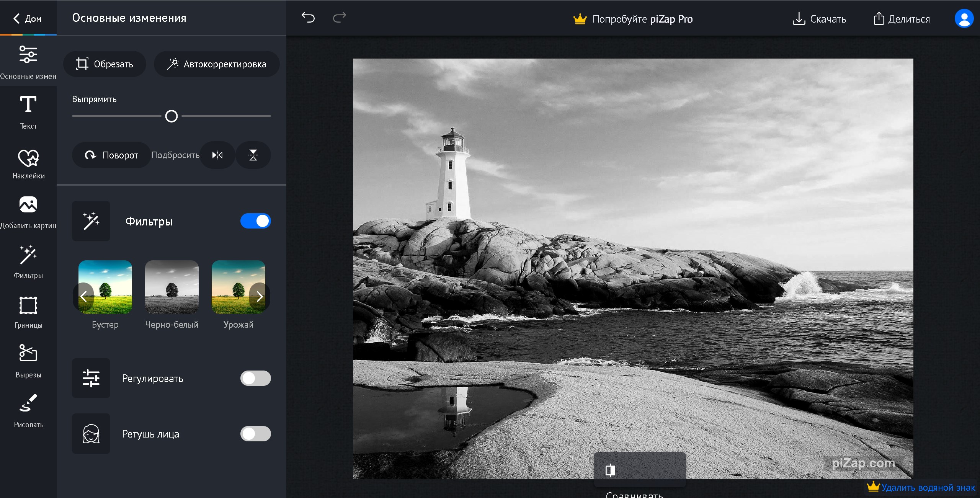Click the undo arrow icon

pos(308,18)
